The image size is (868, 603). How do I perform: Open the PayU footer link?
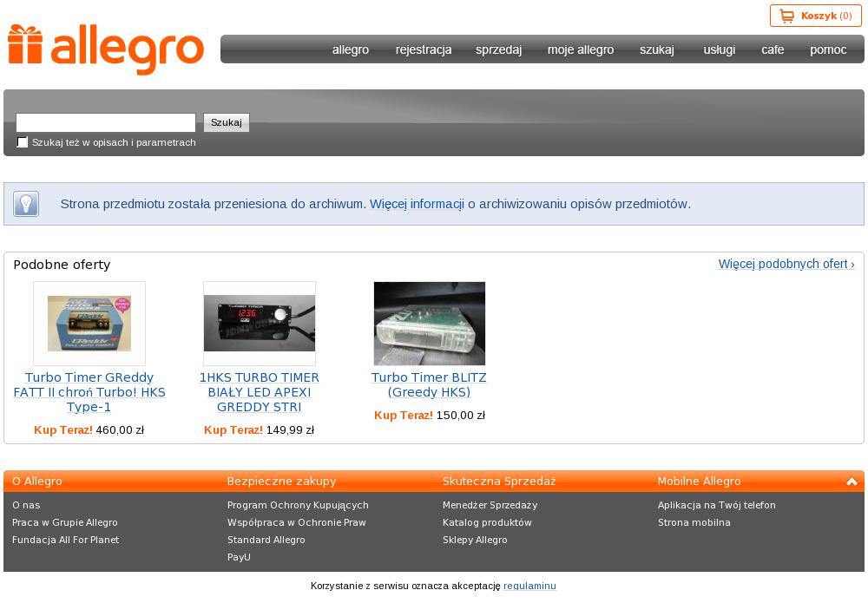point(239,557)
